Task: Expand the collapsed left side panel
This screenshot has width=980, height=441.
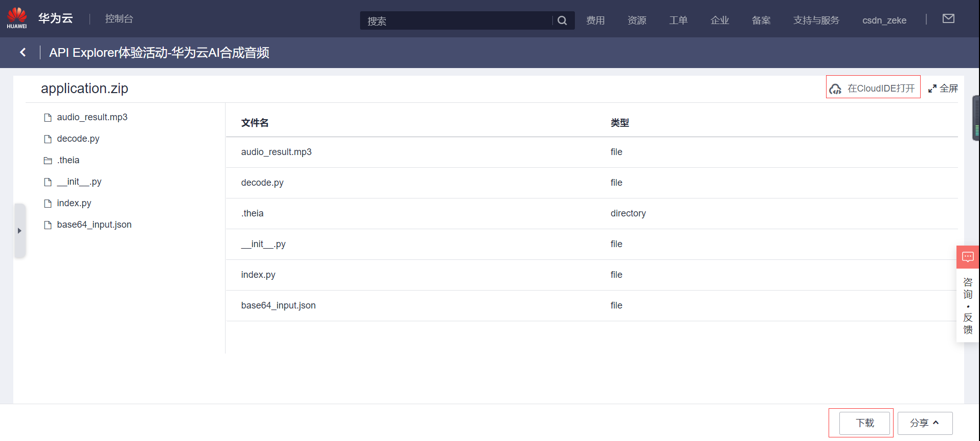Action: point(19,231)
